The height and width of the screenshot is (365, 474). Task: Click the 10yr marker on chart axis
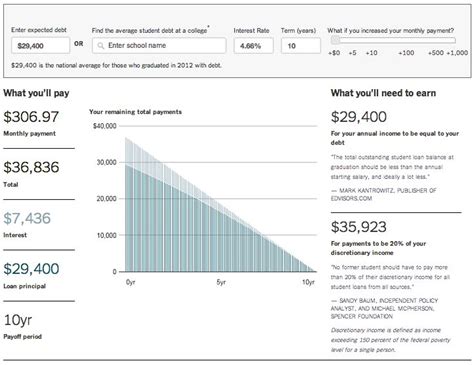point(308,282)
